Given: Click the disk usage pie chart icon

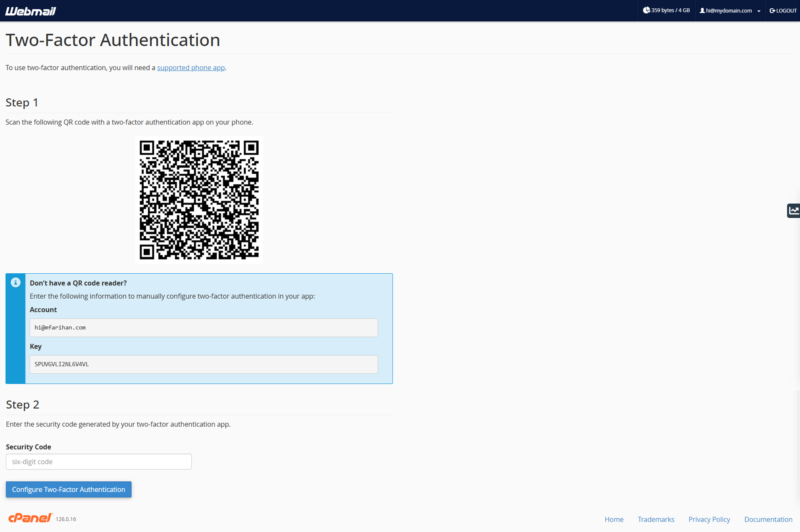Looking at the screenshot, I should 646,10.
